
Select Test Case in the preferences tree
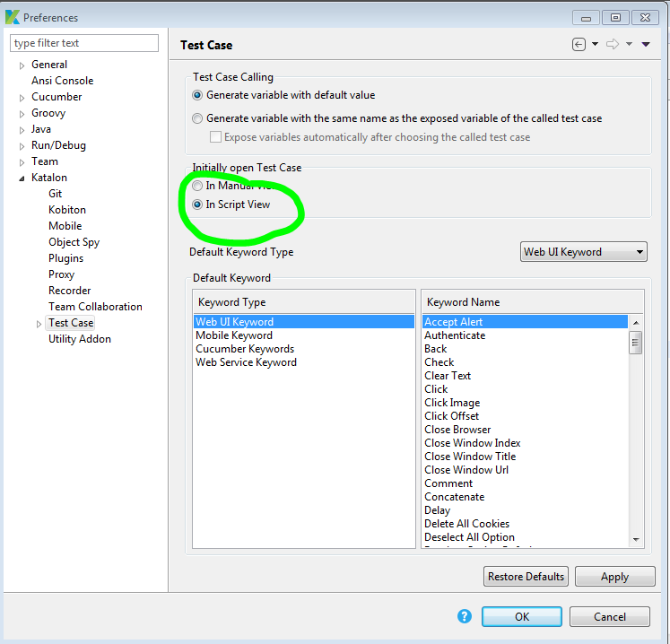tap(71, 323)
